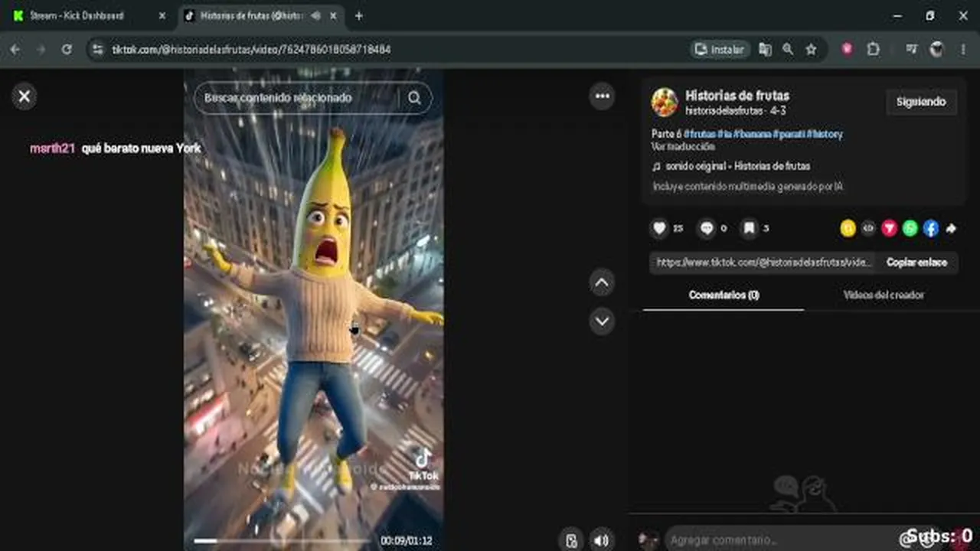Click the commenter avatar beside comment field
The width and height of the screenshot is (980, 551).
[x=648, y=540]
